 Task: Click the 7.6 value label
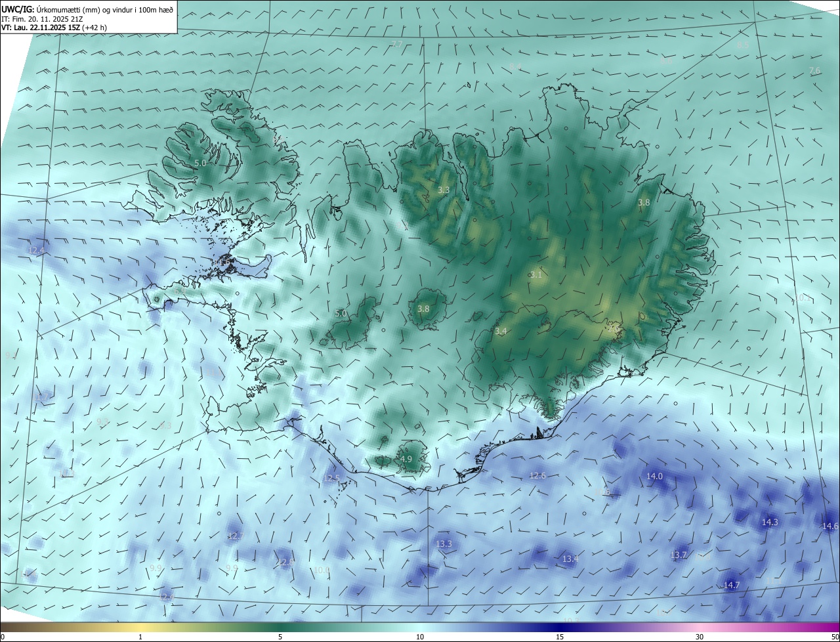tap(814, 71)
